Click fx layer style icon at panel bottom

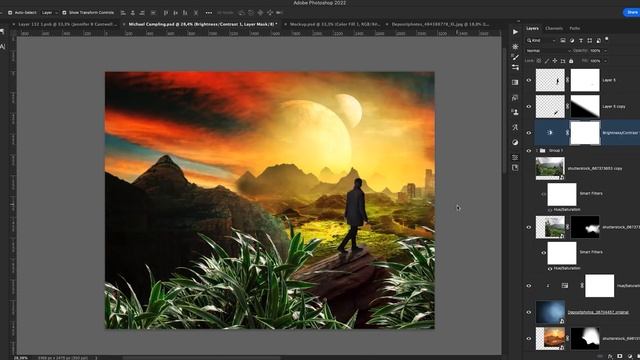pos(611,356)
